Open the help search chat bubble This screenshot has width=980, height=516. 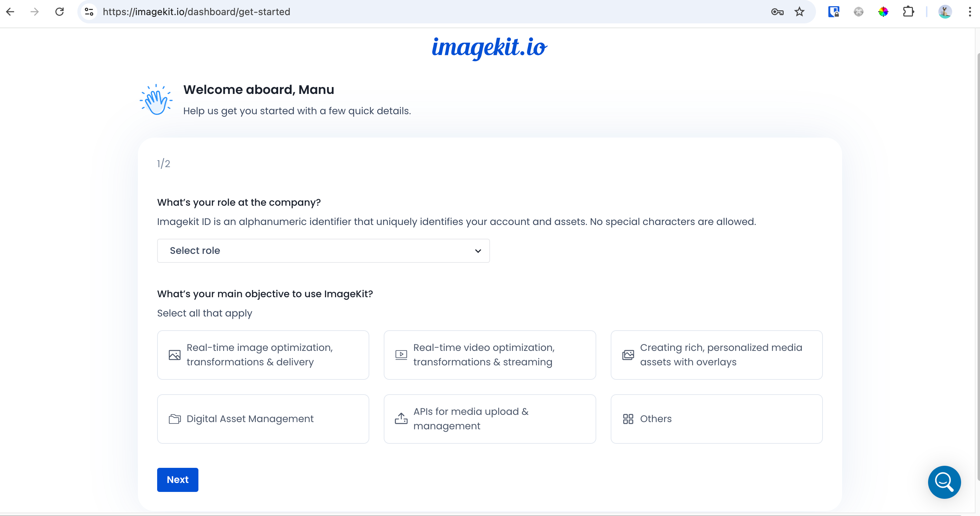(944, 482)
